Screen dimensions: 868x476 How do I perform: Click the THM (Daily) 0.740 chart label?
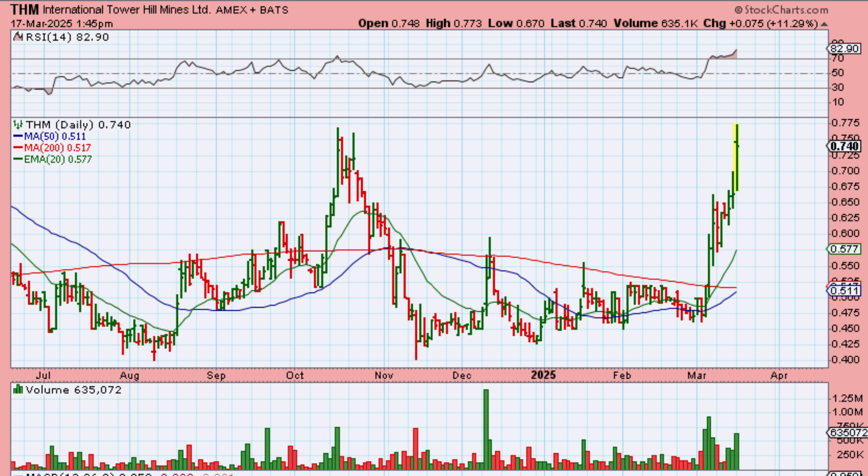(78, 124)
